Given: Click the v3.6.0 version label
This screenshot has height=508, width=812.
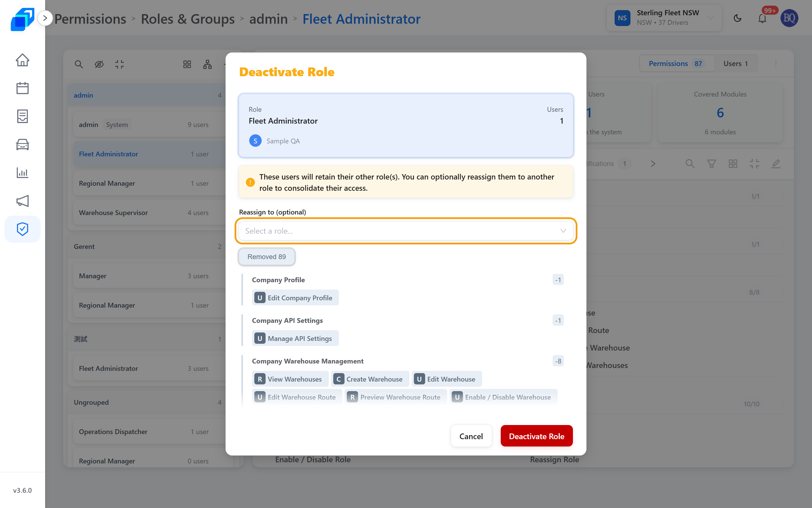Looking at the screenshot, I should 23,490.
